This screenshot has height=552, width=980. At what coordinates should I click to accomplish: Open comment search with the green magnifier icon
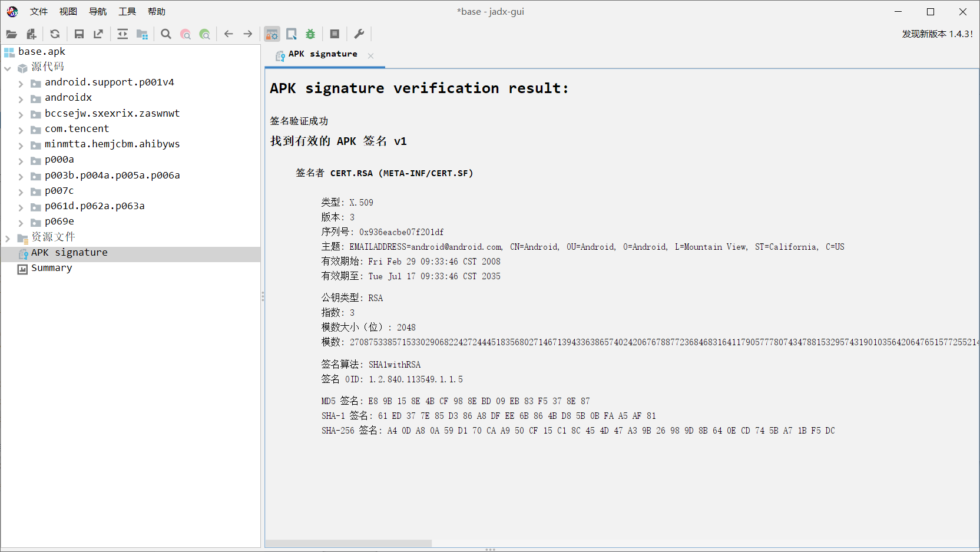pyautogui.click(x=205, y=34)
